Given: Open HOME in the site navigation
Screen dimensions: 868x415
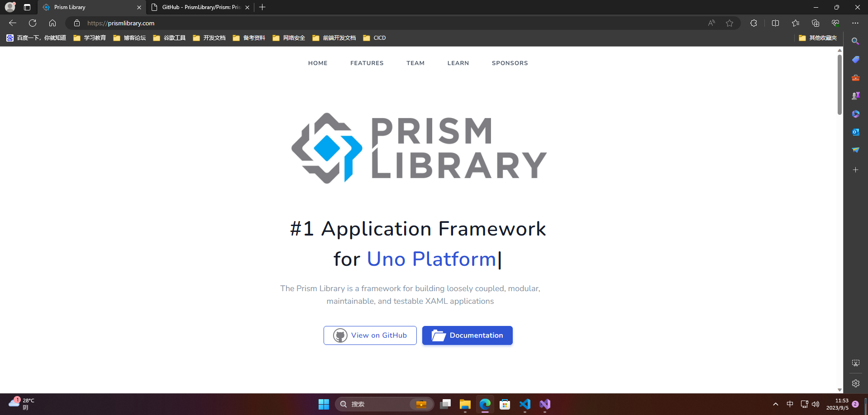Looking at the screenshot, I should [318, 63].
